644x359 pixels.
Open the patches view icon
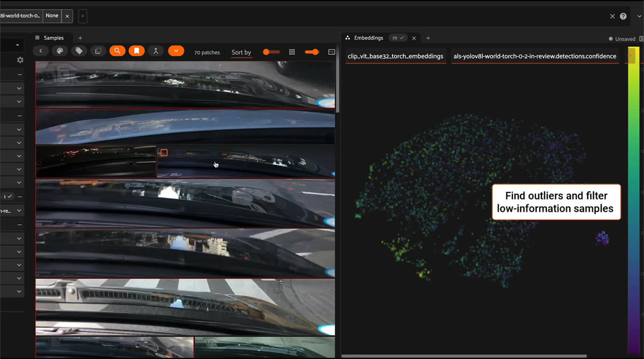coord(98,51)
